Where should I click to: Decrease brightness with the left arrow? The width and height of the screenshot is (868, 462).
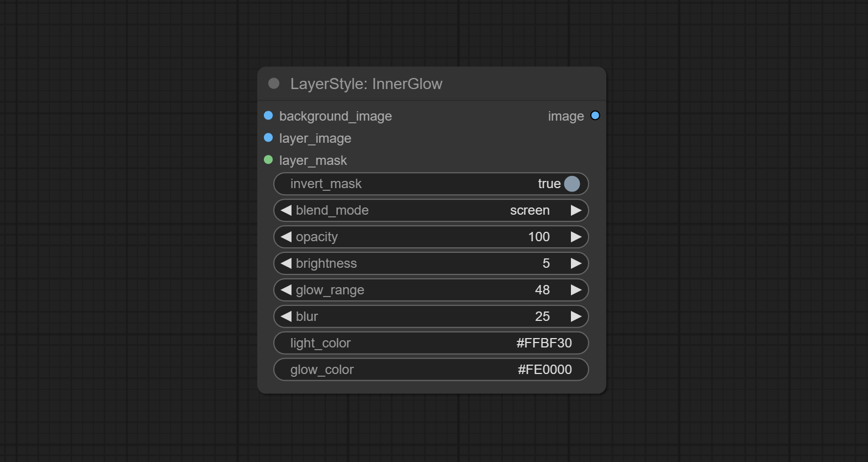(286, 263)
